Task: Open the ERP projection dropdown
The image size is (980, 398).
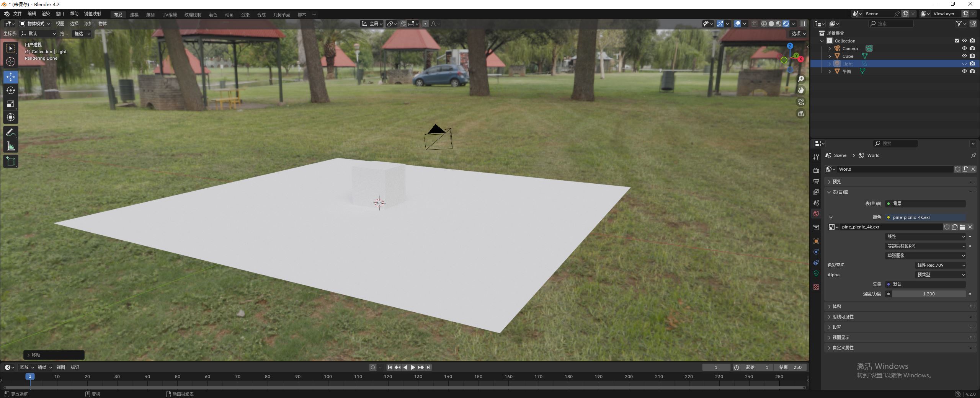Action: pos(925,246)
